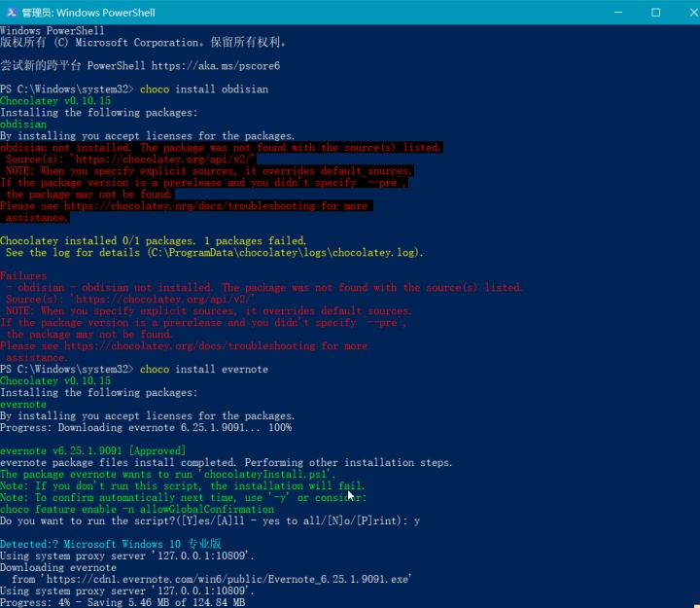
Task: Click 'Detected:? Microsoft Windows 10 专业版' line
Action: pyautogui.click(x=111, y=544)
